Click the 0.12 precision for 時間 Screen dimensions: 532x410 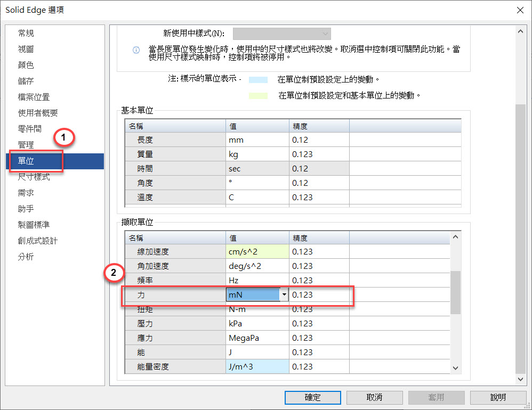(x=319, y=168)
